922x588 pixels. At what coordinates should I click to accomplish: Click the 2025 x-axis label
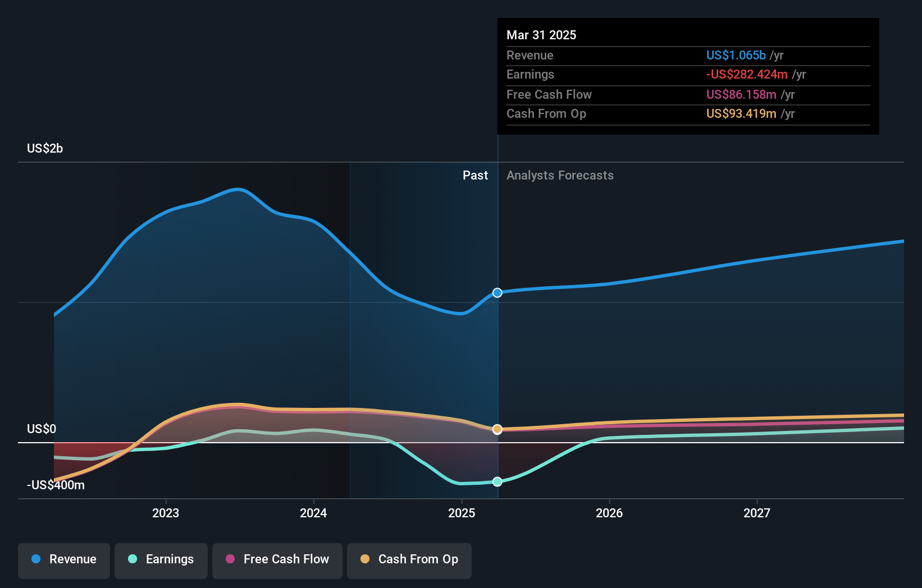462,513
